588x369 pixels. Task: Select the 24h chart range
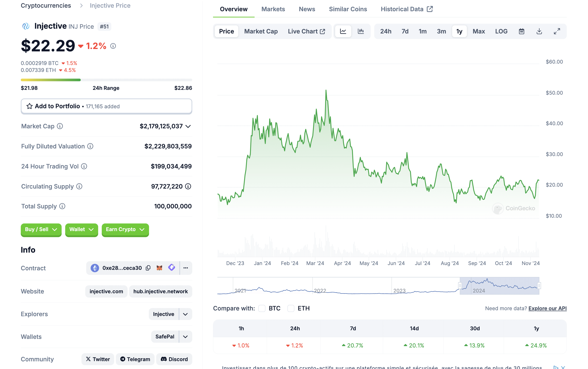(x=386, y=31)
